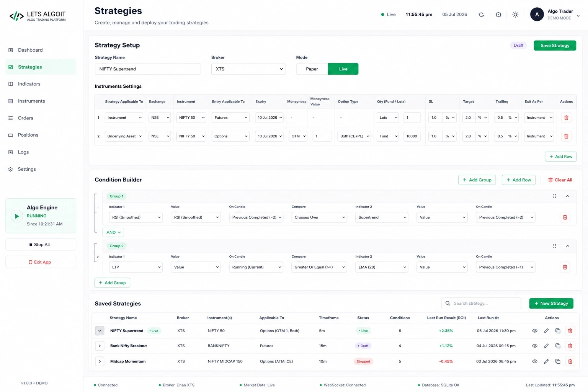Click the Algo Trader avatar

click(x=537, y=15)
